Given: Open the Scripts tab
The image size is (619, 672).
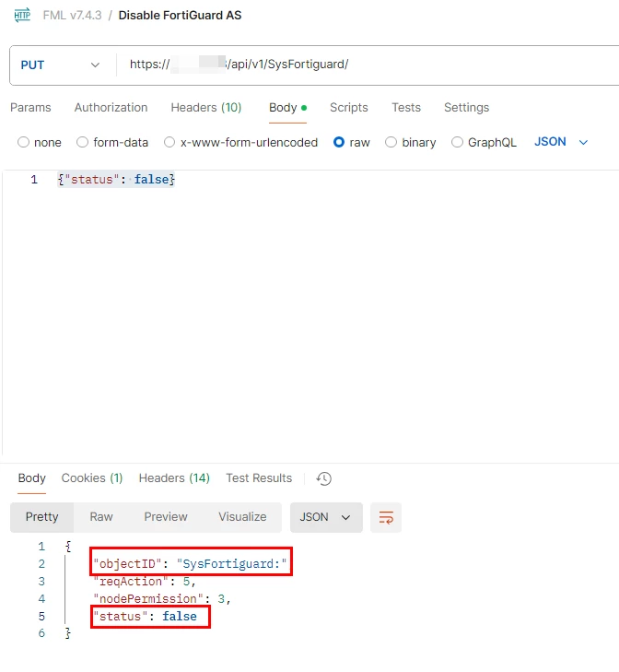Looking at the screenshot, I should pos(349,107).
